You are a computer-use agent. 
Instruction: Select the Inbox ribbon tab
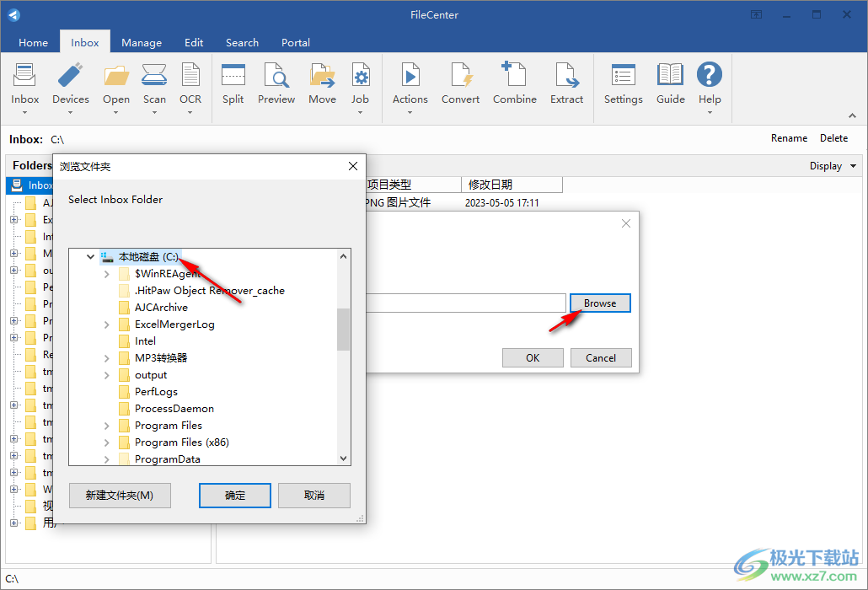tap(85, 43)
